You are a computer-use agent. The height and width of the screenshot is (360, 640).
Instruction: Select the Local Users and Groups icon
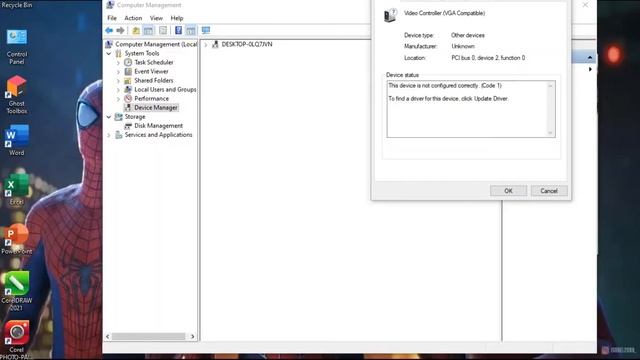click(x=128, y=89)
